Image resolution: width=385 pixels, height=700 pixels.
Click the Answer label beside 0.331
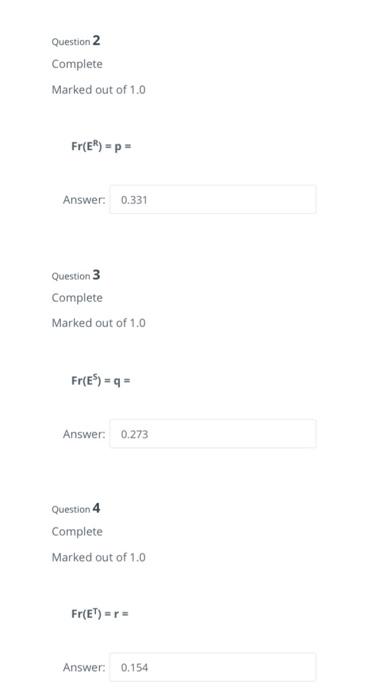84,200
